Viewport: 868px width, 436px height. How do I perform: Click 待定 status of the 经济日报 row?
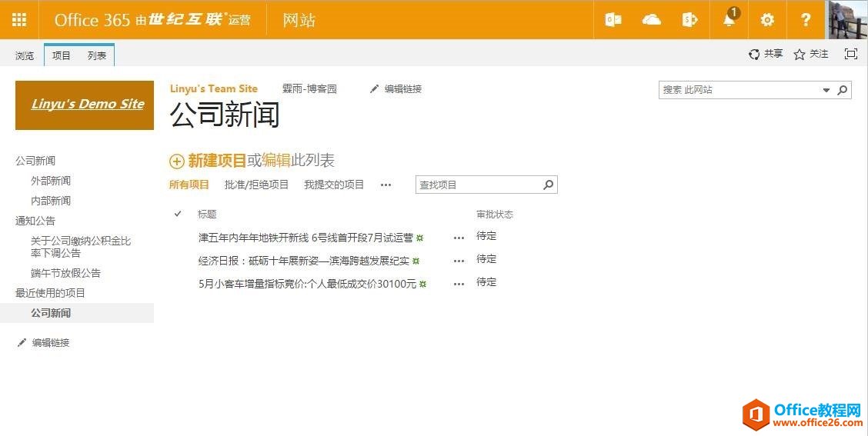pyautogui.click(x=486, y=259)
